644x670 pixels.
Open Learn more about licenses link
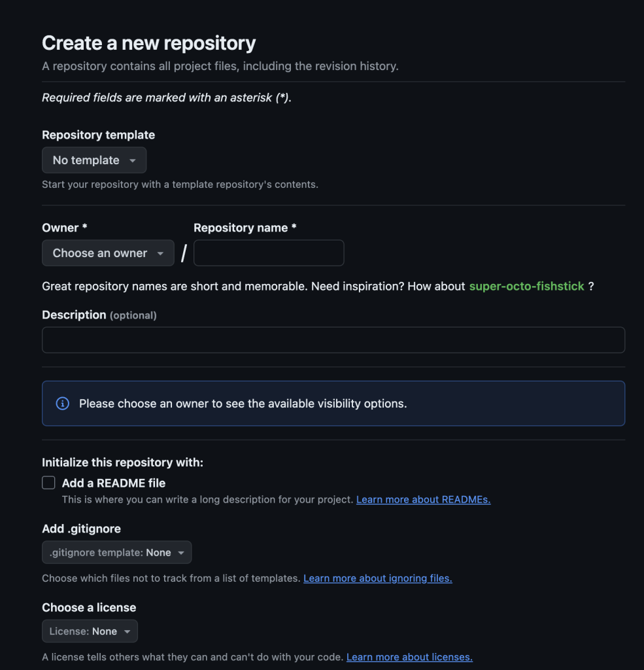(409, 657)
